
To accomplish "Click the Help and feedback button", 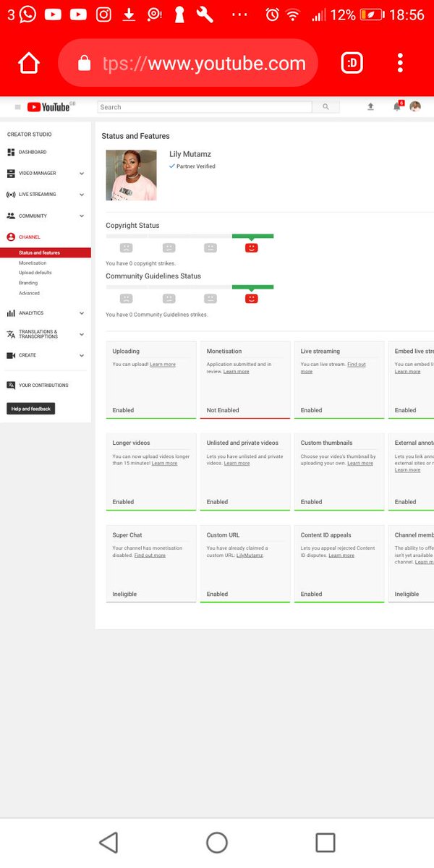I will (x=31, y=409).
